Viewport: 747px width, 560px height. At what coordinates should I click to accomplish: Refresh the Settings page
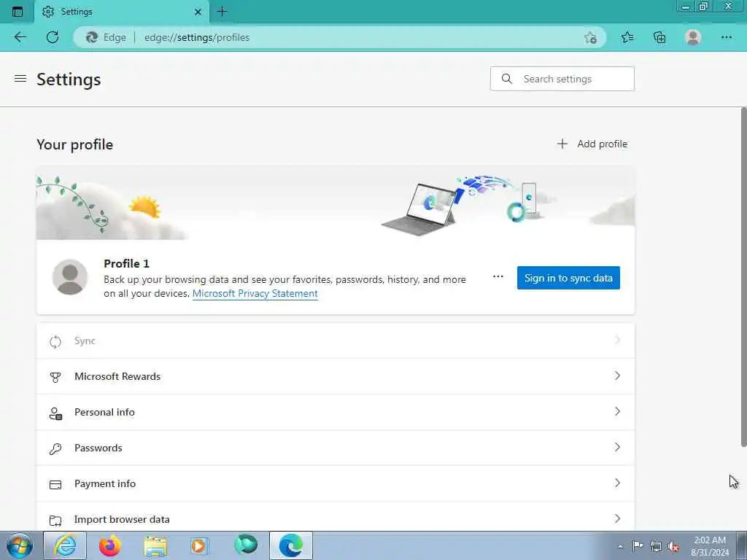[x=53, y=37]
